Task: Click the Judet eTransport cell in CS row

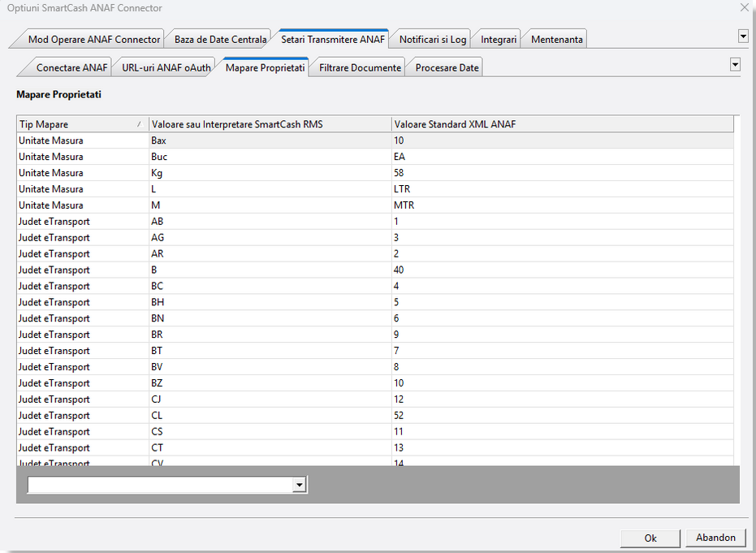Action: (x=83, y=432)
